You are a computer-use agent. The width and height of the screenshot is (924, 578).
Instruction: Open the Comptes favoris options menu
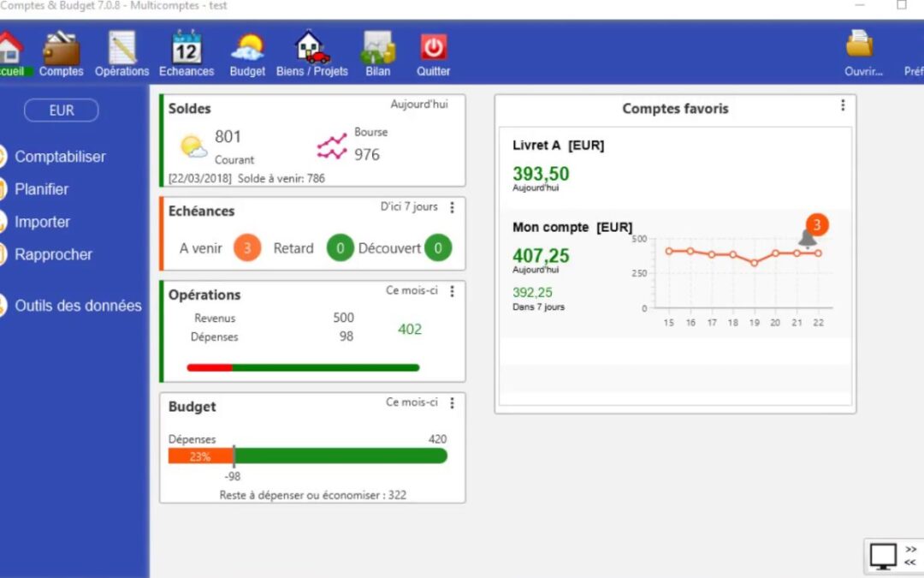pyautogui.click(x=843, y=105)
